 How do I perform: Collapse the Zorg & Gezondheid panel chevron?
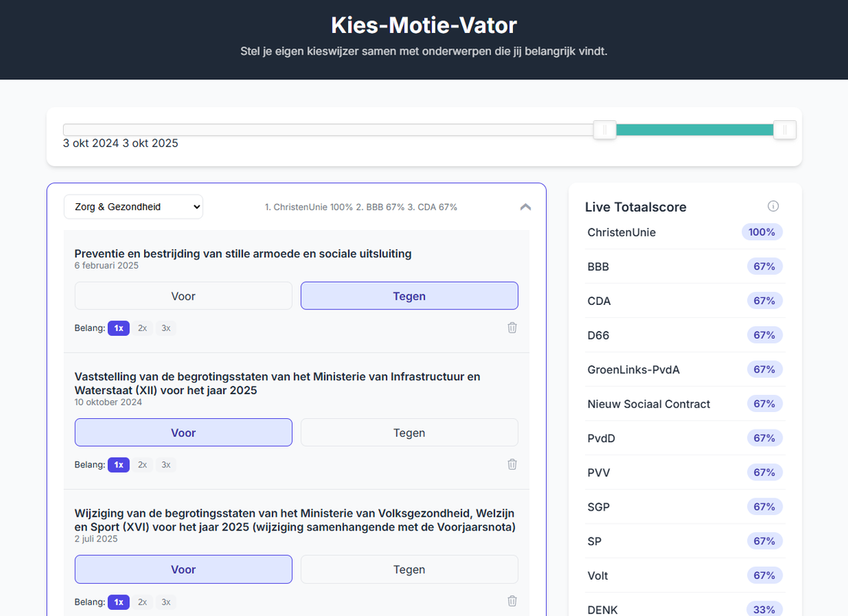coord(525,207)
